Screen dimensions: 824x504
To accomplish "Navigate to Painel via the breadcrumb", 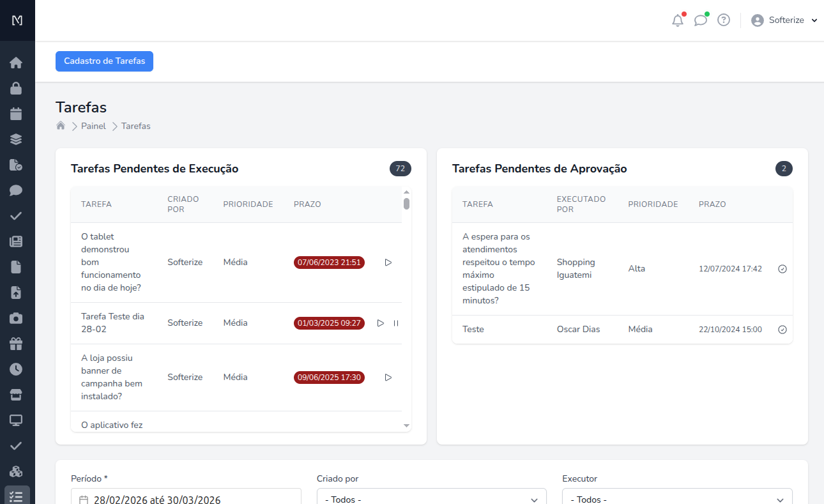I will (93, 126).
